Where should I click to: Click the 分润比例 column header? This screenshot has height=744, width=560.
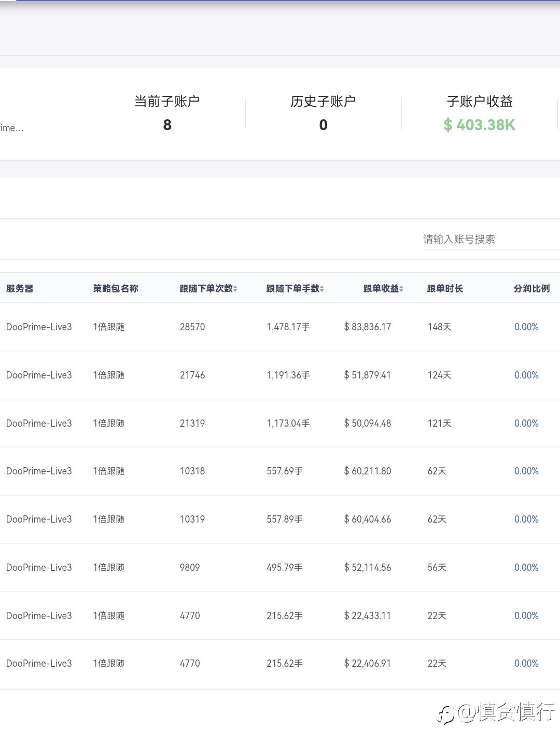point(531,289)
